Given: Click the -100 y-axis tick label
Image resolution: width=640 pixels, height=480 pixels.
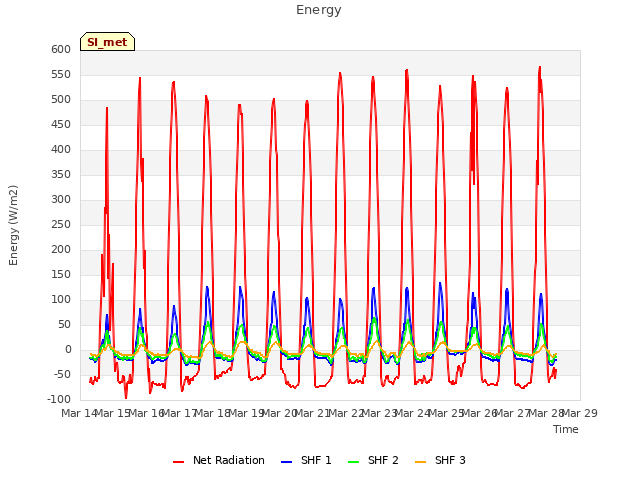Looking at the screenshot, I should click(x=59, y=400).
